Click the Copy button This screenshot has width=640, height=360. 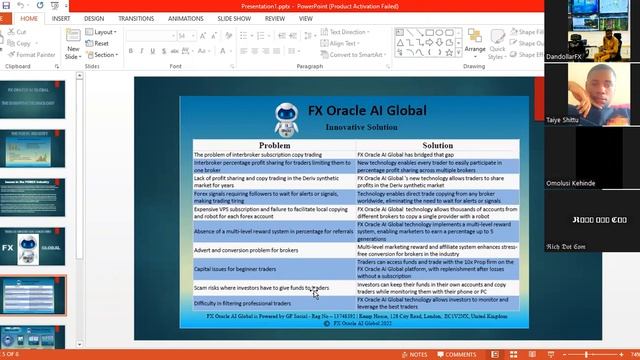click(22, 43)
